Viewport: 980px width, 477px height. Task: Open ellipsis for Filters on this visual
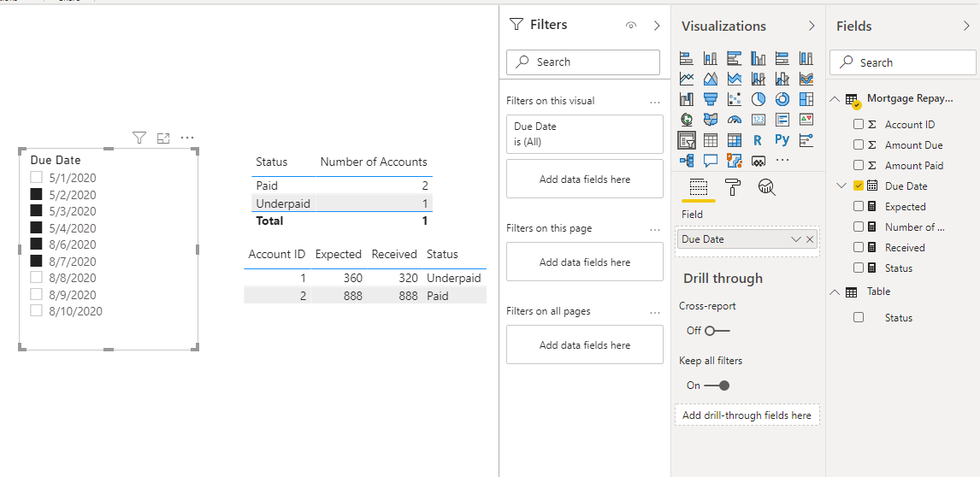click(x=654, y=101)
